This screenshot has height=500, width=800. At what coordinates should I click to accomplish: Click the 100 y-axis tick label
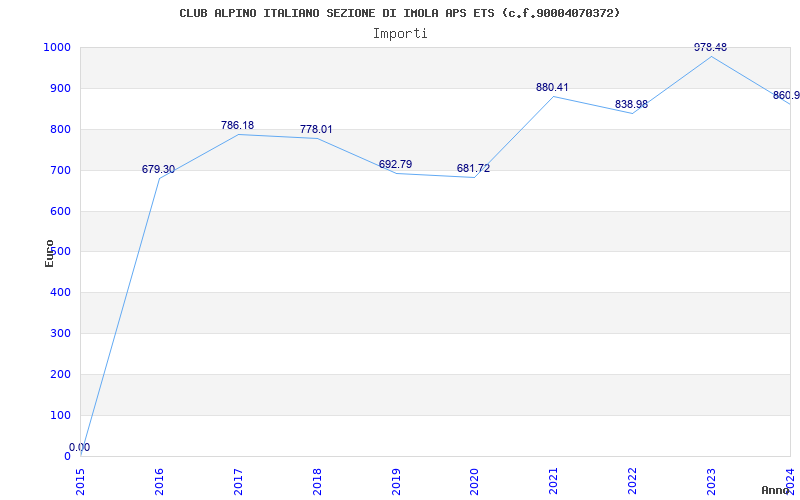click(x=60, y=415)
